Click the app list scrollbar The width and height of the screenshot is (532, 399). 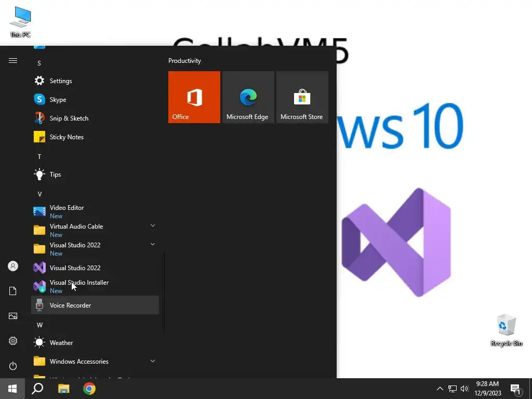164,291
